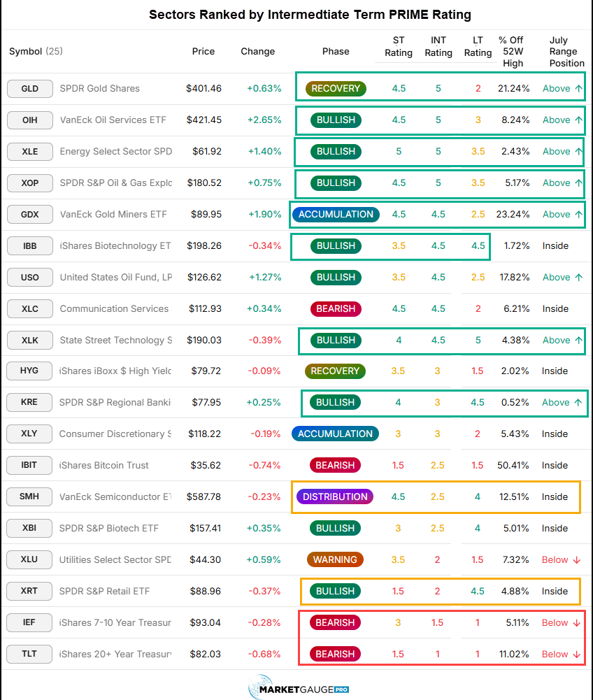Image resolution: width=593 pixels, height=700 pixels.
Task: Click the +2.65% change value
Action: 265,120
